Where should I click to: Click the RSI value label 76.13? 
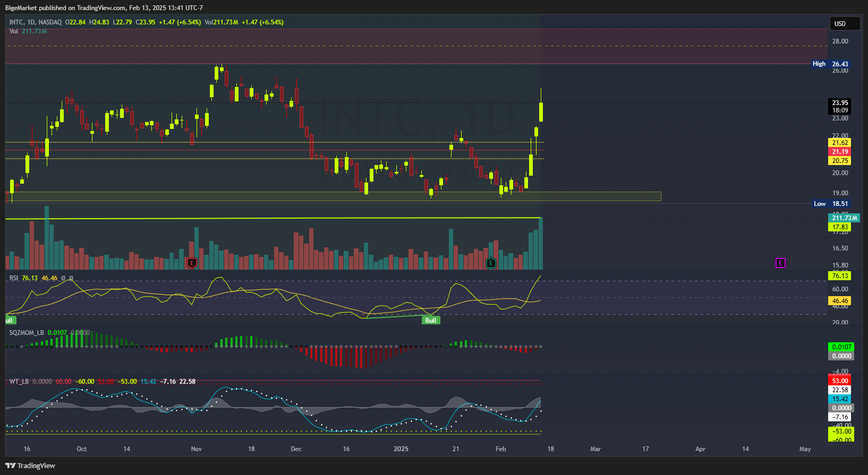click(840, 276)
